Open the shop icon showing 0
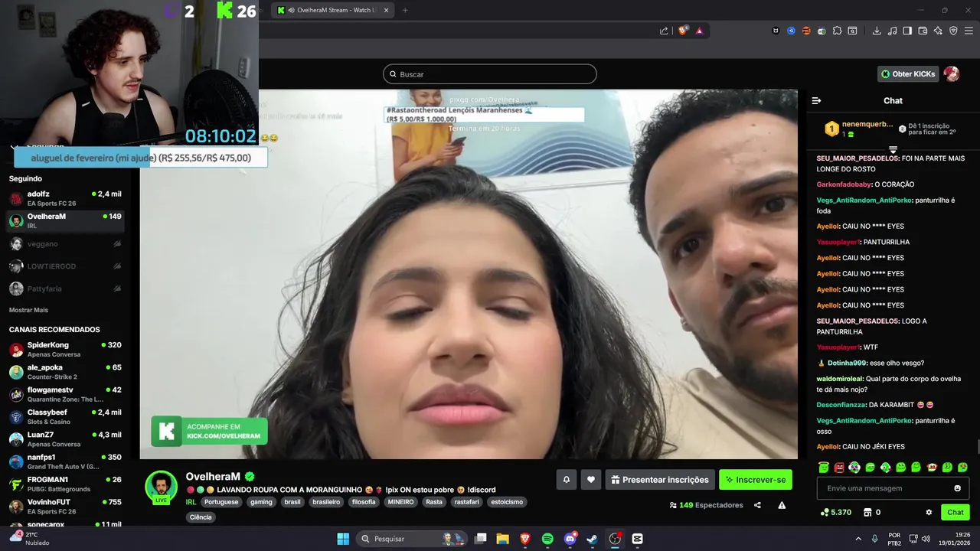The image size is (980, 551). click(867, 512)
